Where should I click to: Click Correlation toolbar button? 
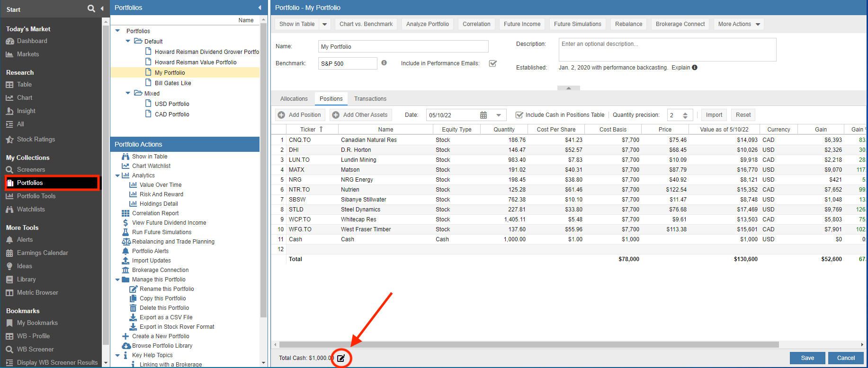[476, 24]
